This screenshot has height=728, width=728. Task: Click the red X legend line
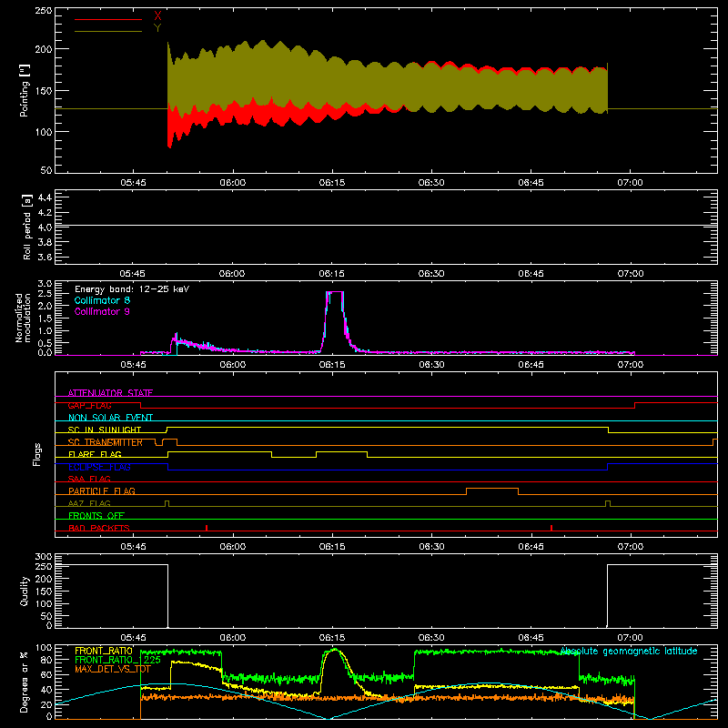pos(108,19)
